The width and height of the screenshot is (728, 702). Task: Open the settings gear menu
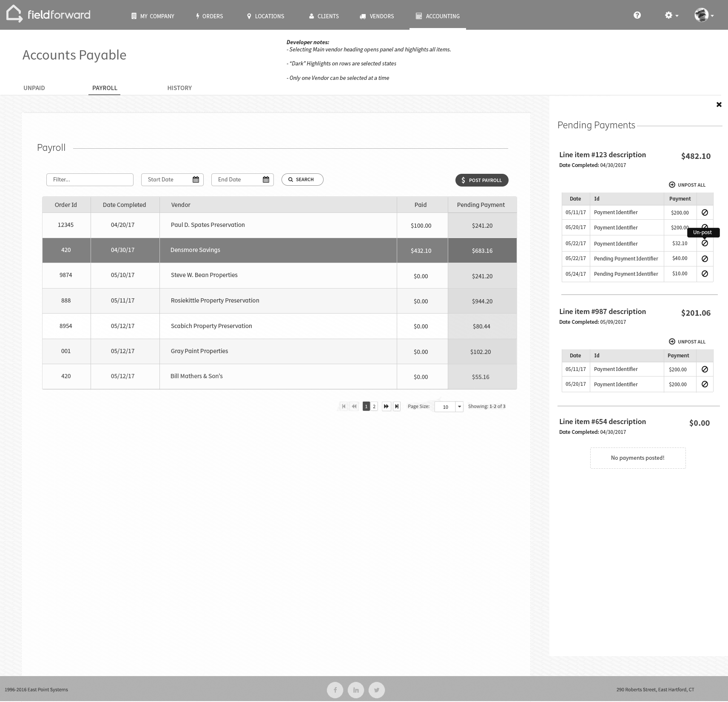(x=671, y=15)
